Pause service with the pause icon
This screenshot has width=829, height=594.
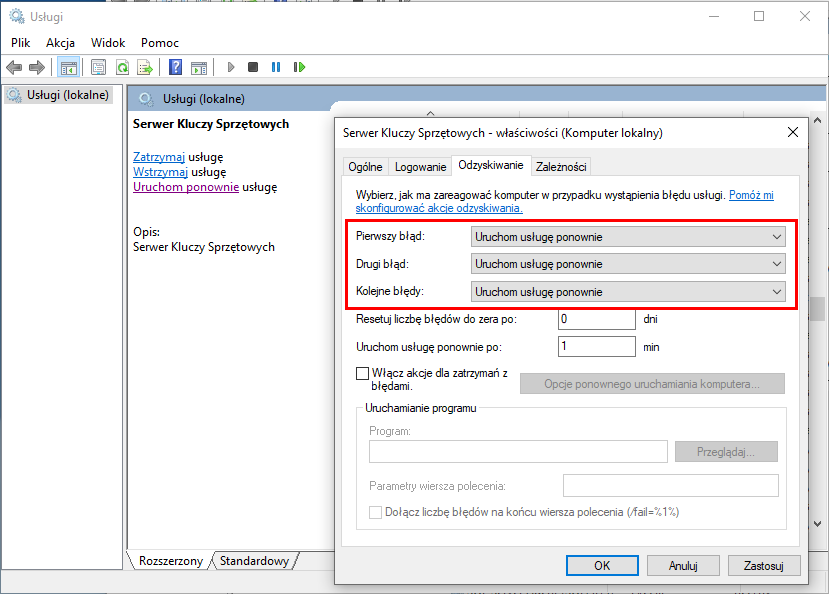(x=275, y=67)
